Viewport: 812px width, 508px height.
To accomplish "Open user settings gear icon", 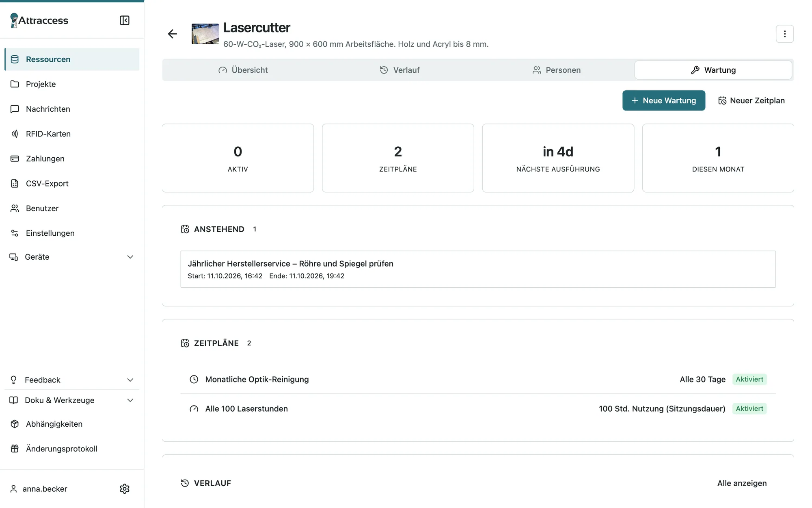I will (125, 488).
